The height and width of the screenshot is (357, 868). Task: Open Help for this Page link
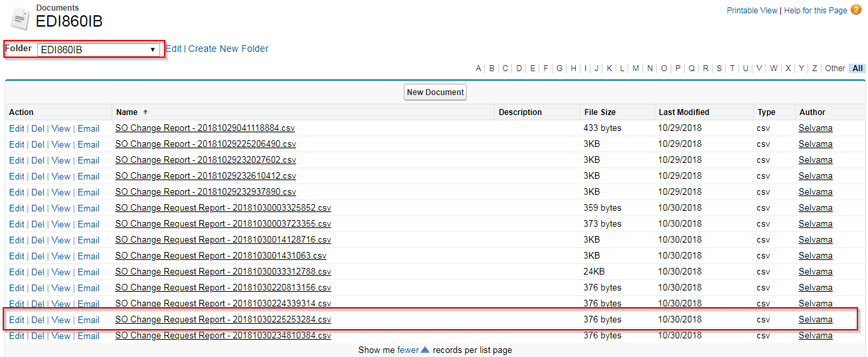pyautogui.click(x=816, y=11)
